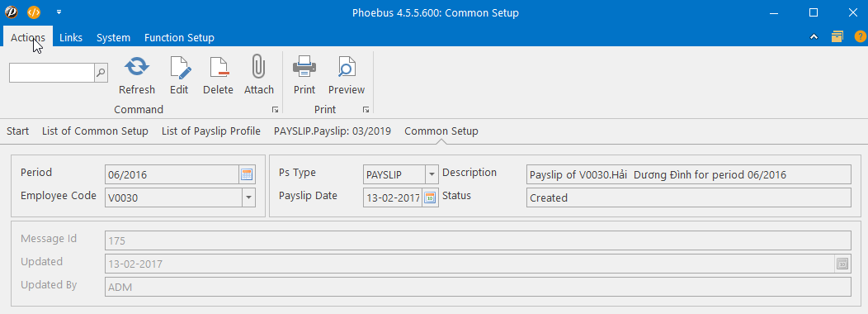Click in the ribbon search text box
Image resolution: width=868 pixels, height=314 pixels.
pyautogui.click(x=52, y=73)
